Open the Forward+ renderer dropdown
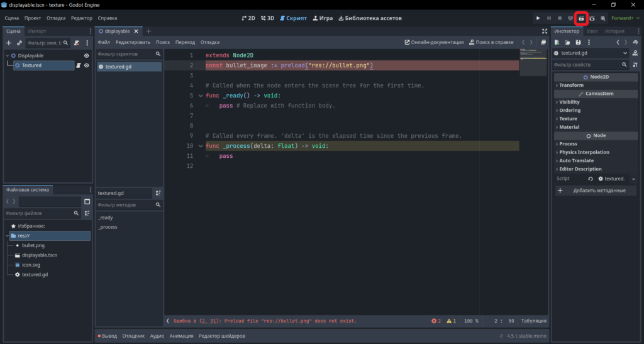The height and width of the screenshot is (344, 644). pos(625,18)
